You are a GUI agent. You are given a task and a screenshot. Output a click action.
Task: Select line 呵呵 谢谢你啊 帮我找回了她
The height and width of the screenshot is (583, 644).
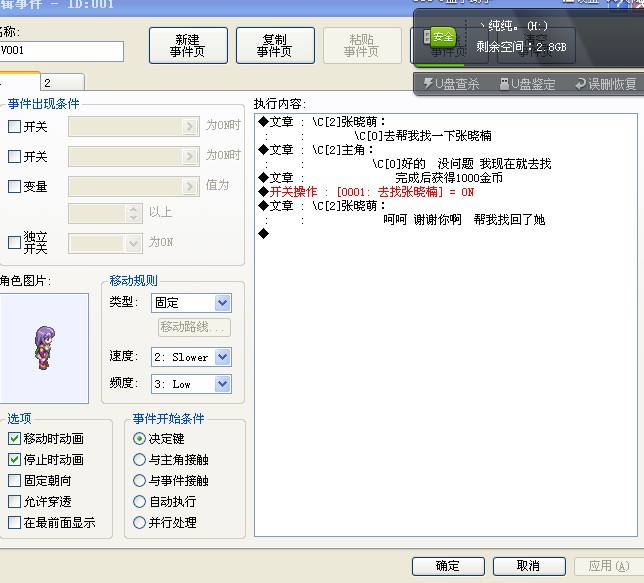pos(464,220)
